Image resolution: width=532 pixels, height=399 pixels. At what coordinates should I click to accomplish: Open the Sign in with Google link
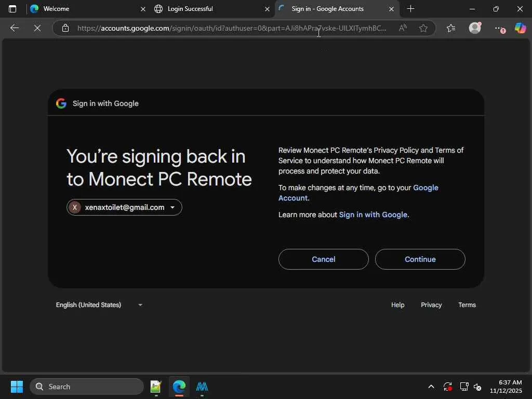373,215
